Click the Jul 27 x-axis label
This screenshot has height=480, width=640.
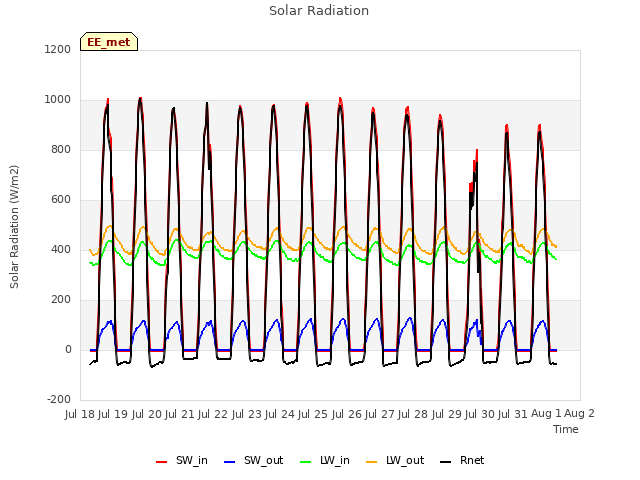pos(380,414)
